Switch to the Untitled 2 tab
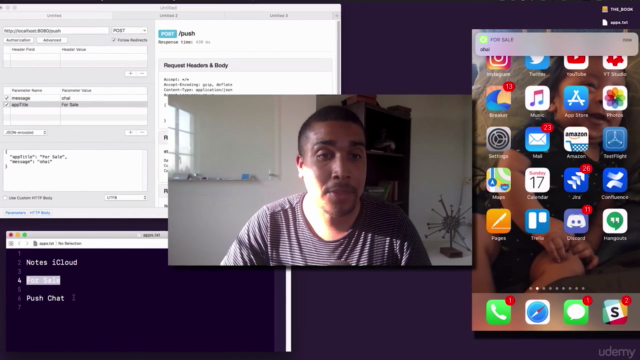The width and height of the screenshot is (640, 360). tap(169, 16)
